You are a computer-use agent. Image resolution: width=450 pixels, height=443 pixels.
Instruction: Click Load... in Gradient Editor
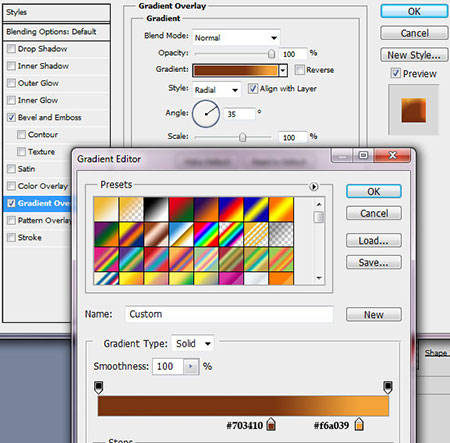374,241
